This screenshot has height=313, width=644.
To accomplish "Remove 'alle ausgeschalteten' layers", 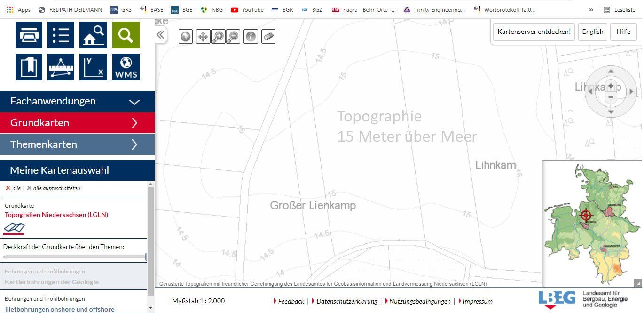I will tap(53, 188).
